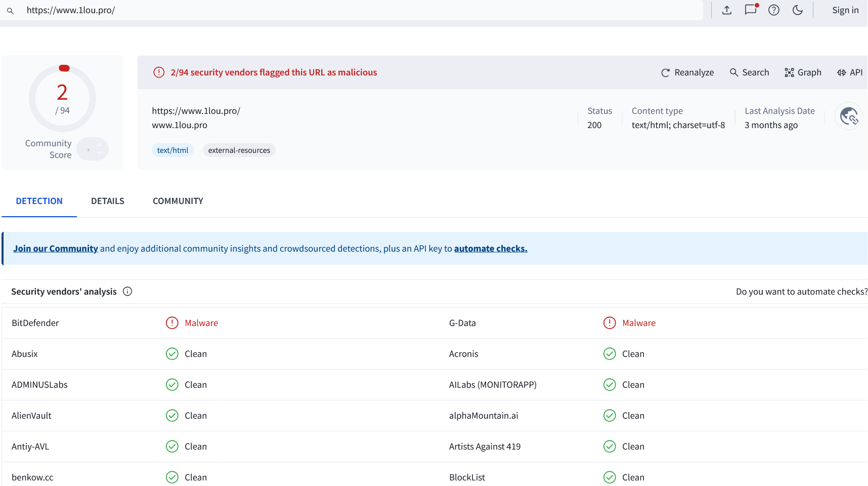The width and height of the screenshot is (868, 486).
Task: Click the globe link icon beside Last Analysis Date
Action: point(849,116)
